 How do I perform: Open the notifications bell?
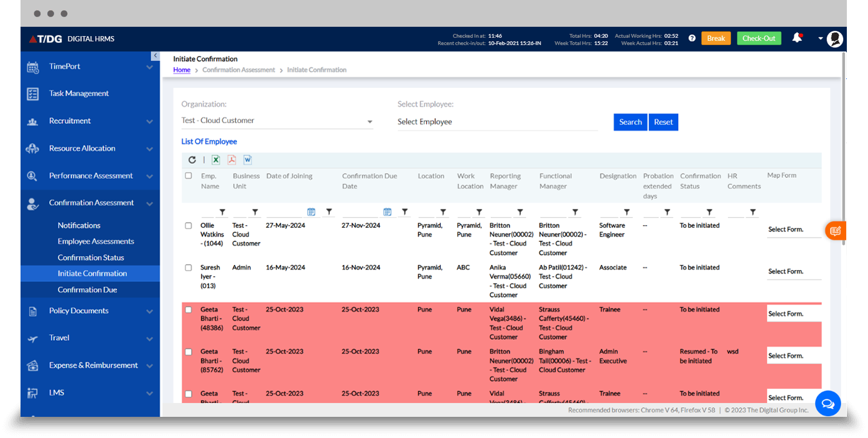pos(797,38)
